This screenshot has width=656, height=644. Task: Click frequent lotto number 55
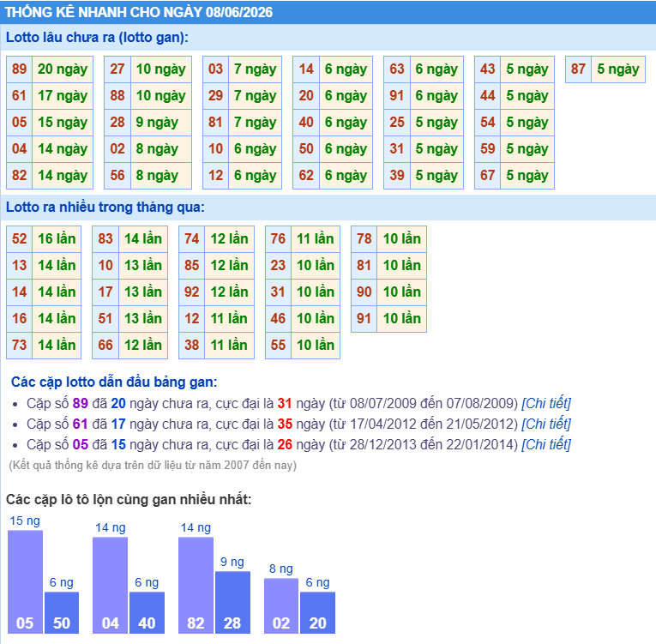278,346
